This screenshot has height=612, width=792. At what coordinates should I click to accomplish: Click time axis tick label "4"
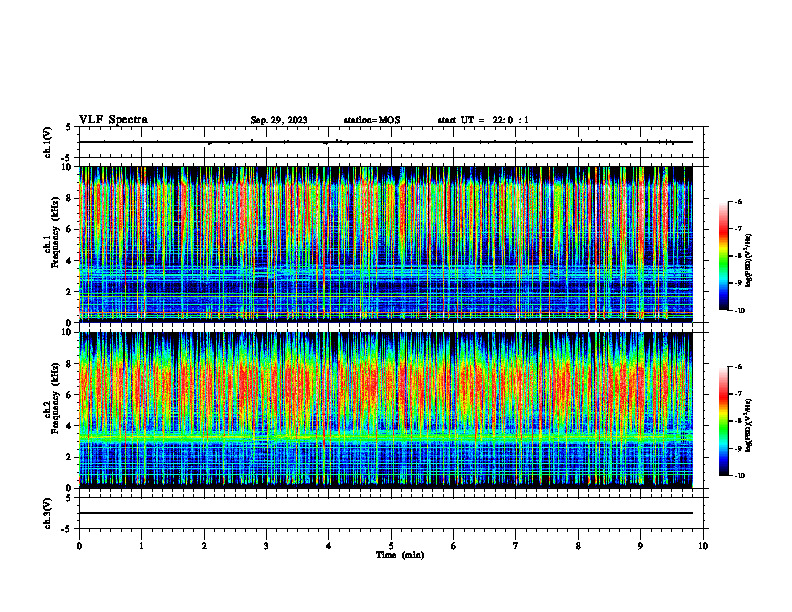tap(329, 546)
